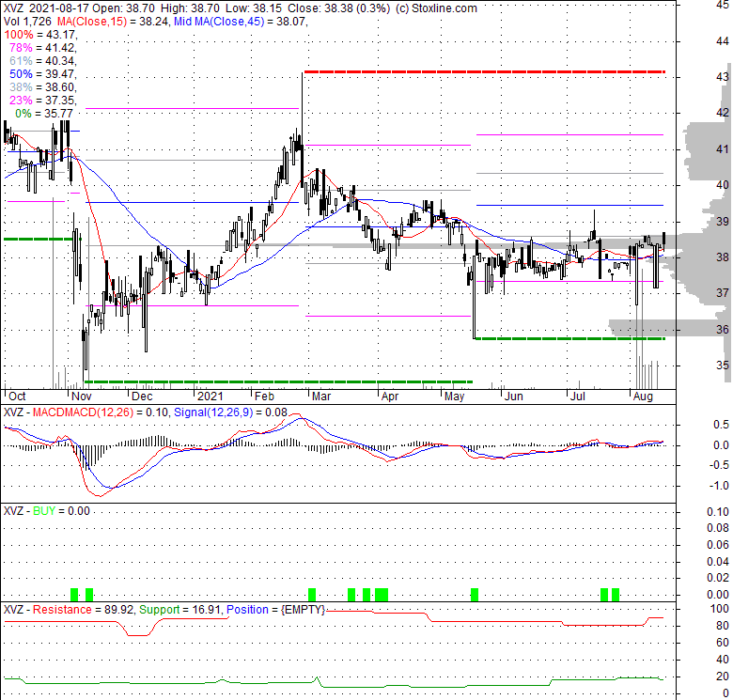Click the '100' resistance panel axis label
Screen dimensions: 733x700
pos(720,609)
